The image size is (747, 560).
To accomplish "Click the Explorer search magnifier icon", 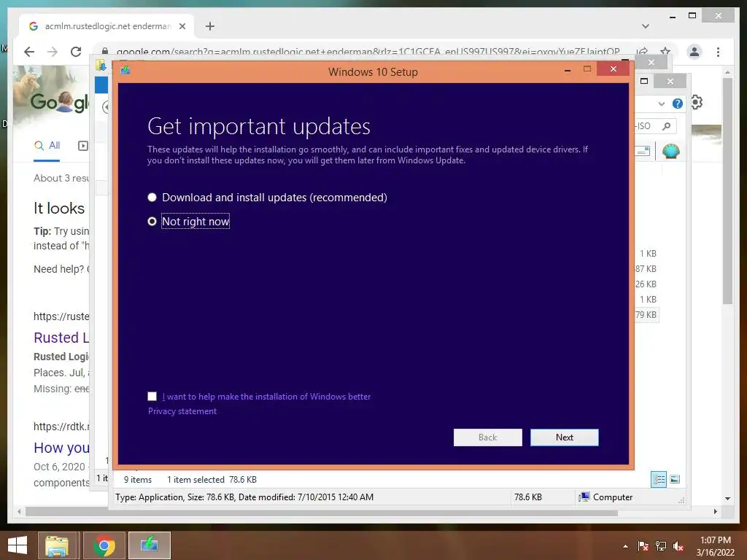I will tap(667, 125).
